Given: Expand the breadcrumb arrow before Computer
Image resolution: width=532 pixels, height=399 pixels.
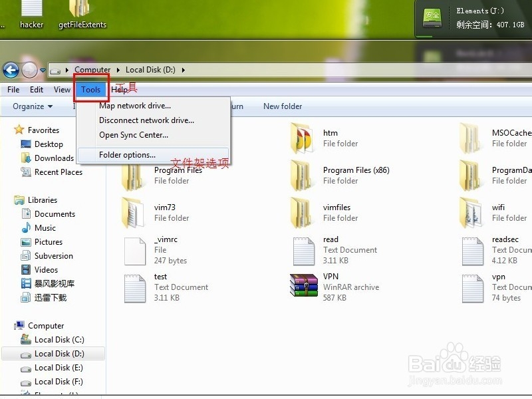Looking at the screenshot, I should point(67,70).
